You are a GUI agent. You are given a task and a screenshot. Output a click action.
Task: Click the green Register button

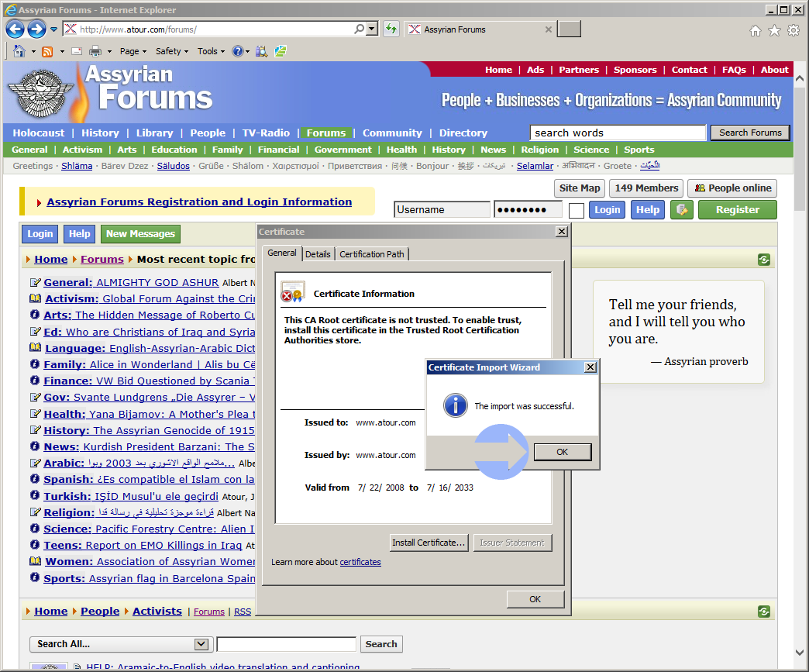pos(737,210)
